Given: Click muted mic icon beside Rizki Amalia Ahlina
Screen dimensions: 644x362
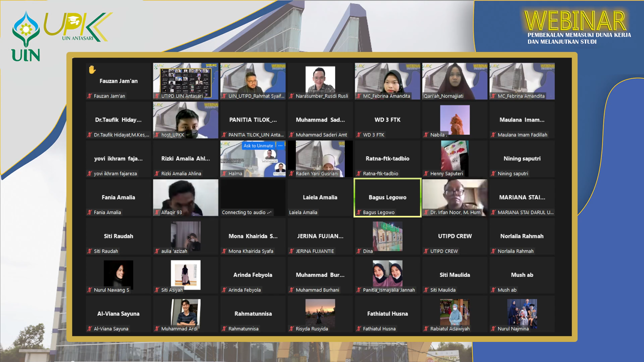Looking at the screenshot, I should [x=157, y=173].
